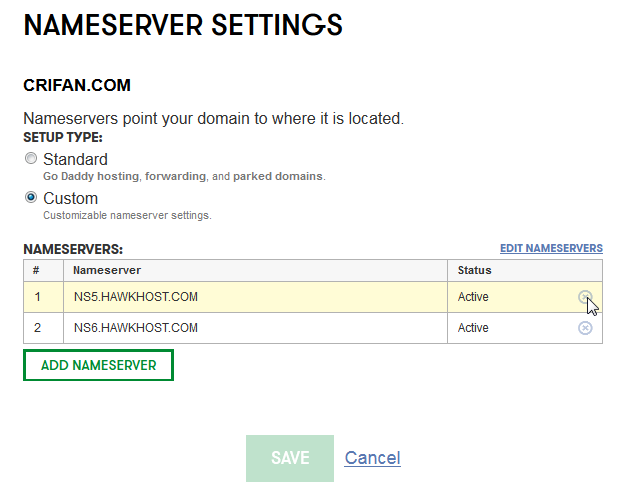Click the Custom option label text
The height and width of the screenshot is (501, 624).
[x=70, y=198]
